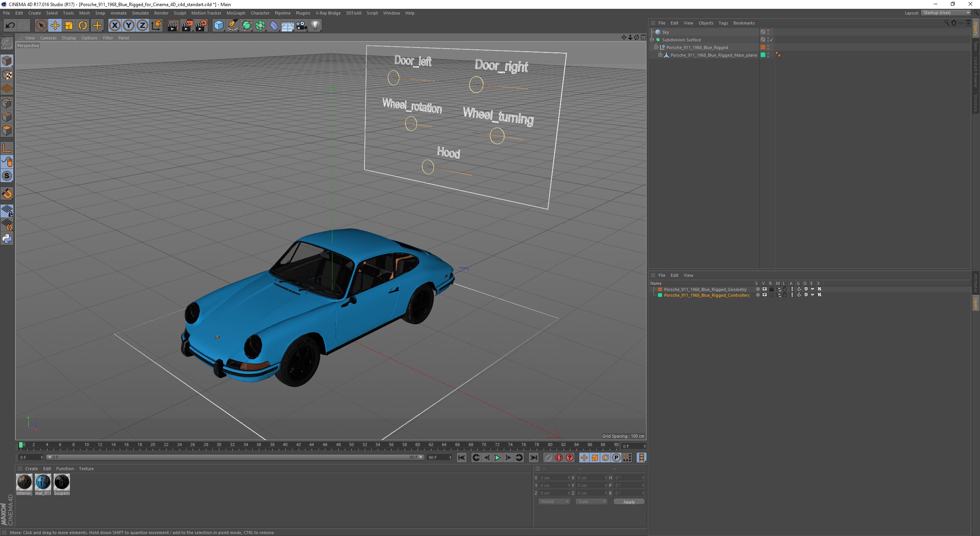Viewport: 980px width, 536px height.
Task: Select the Scale tool
Action: [69, 26]
